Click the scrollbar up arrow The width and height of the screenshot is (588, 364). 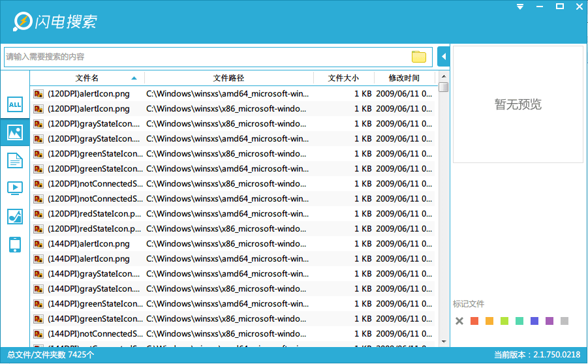coord(444,76)
